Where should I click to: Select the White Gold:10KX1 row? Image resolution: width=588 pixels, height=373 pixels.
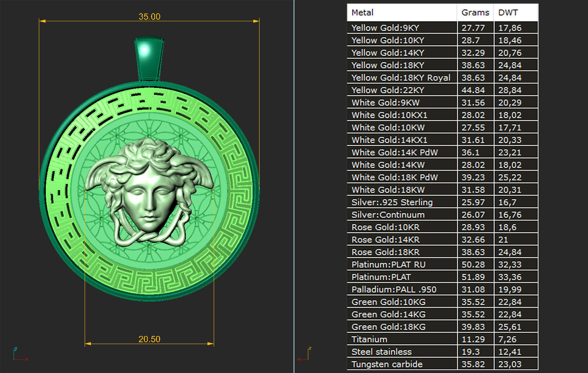442,115
